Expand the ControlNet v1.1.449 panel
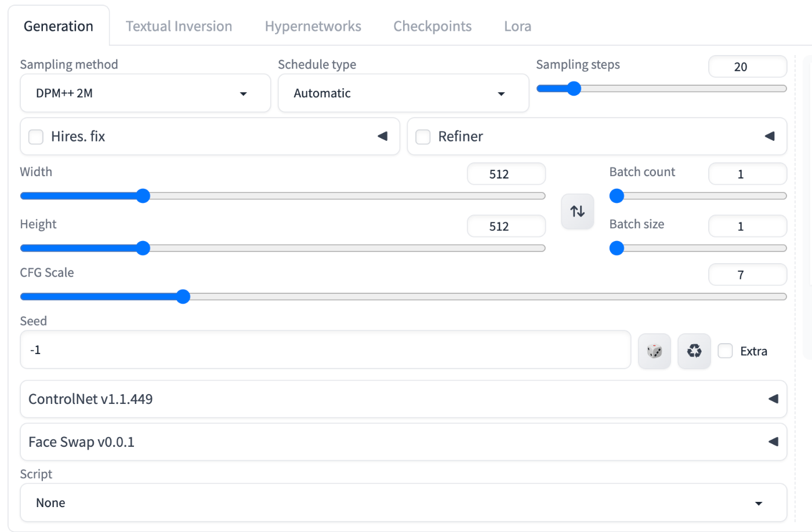This screenshot has height=532, width=812. pyautogui.click(x=773, y=399)
